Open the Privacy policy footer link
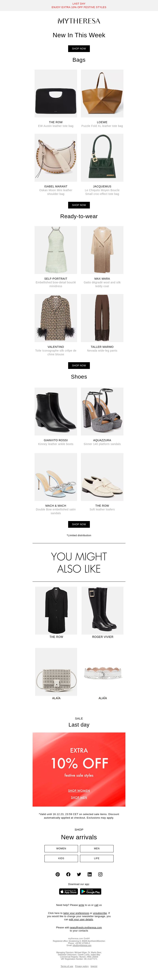 point(82,966)
